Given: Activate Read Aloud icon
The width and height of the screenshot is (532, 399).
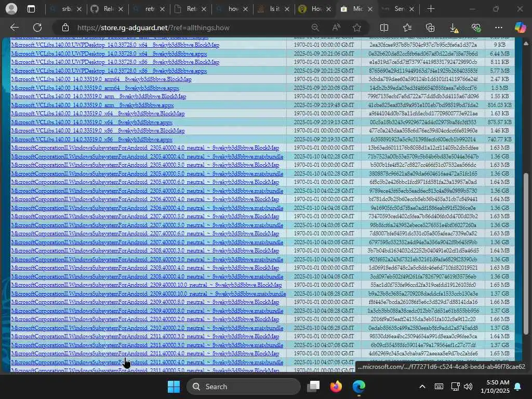Looking at the screenshot, I should [336, 28].
